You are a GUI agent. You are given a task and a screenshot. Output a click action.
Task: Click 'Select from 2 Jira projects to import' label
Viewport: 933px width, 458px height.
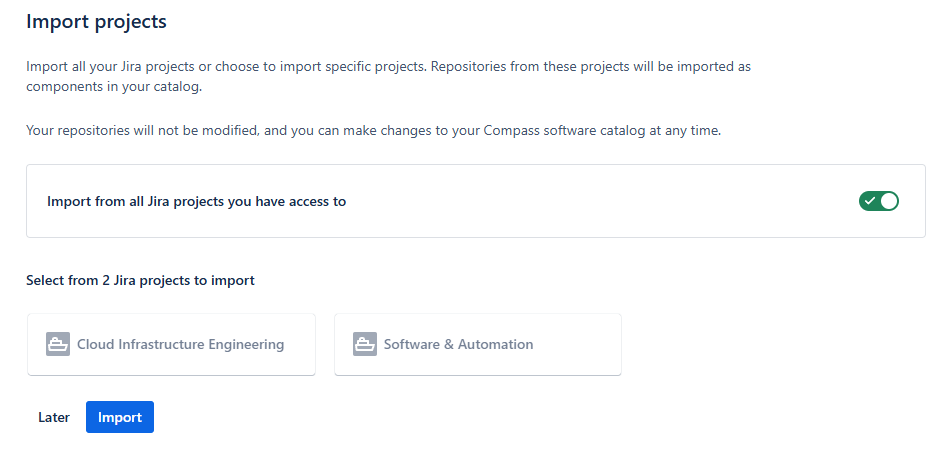tap(140, 280)
